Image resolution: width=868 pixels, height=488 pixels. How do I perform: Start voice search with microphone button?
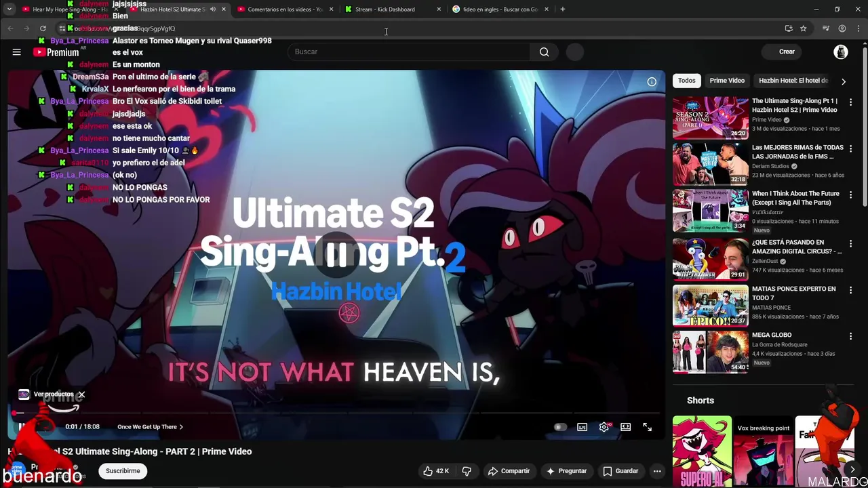point(574,52)
